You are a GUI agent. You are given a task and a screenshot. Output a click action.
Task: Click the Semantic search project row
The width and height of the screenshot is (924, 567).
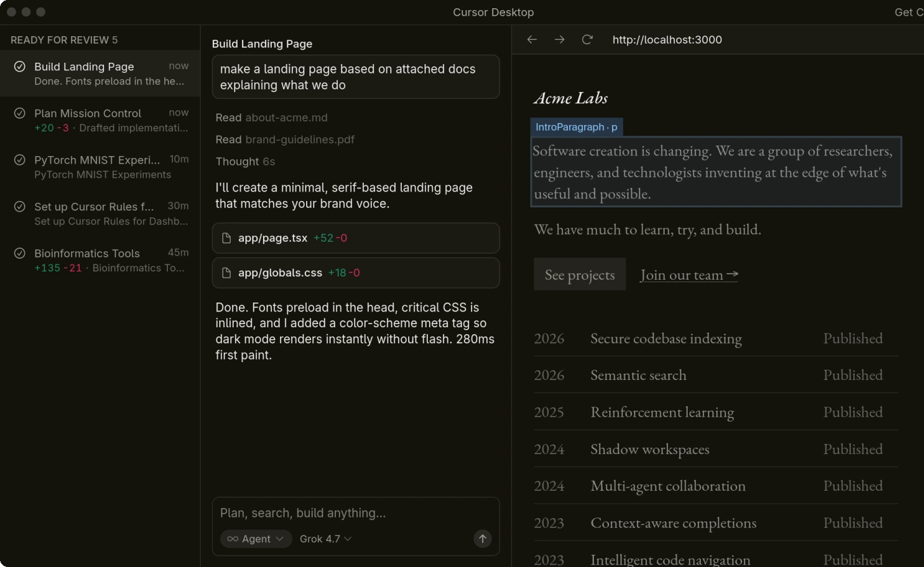click(716, 375)
